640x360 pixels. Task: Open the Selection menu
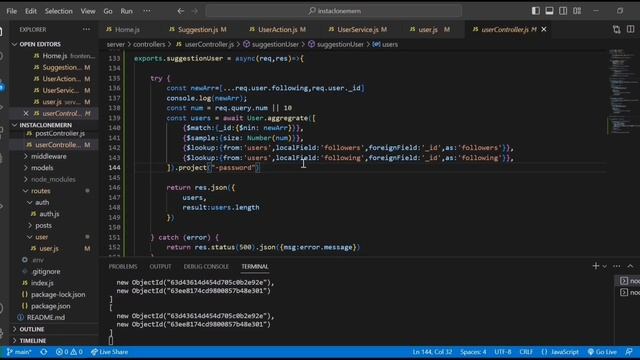point(58,11)
